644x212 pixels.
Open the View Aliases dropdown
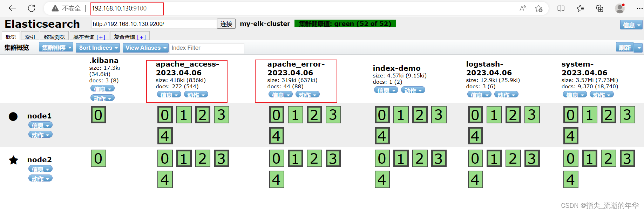(x=145, y=48)
